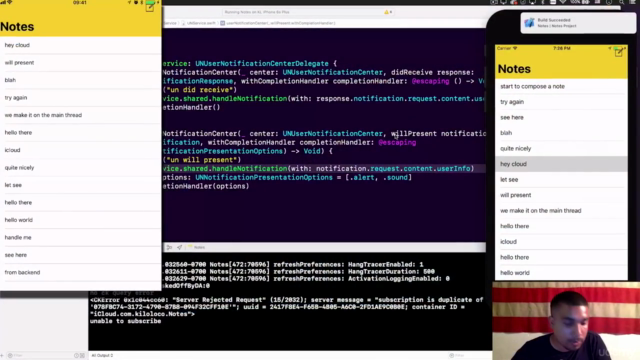Image resolution: width=640 pixels, height=360 pixels.
Task: Open 'icloud' note on left mirrored device
Action: [80, 150]
